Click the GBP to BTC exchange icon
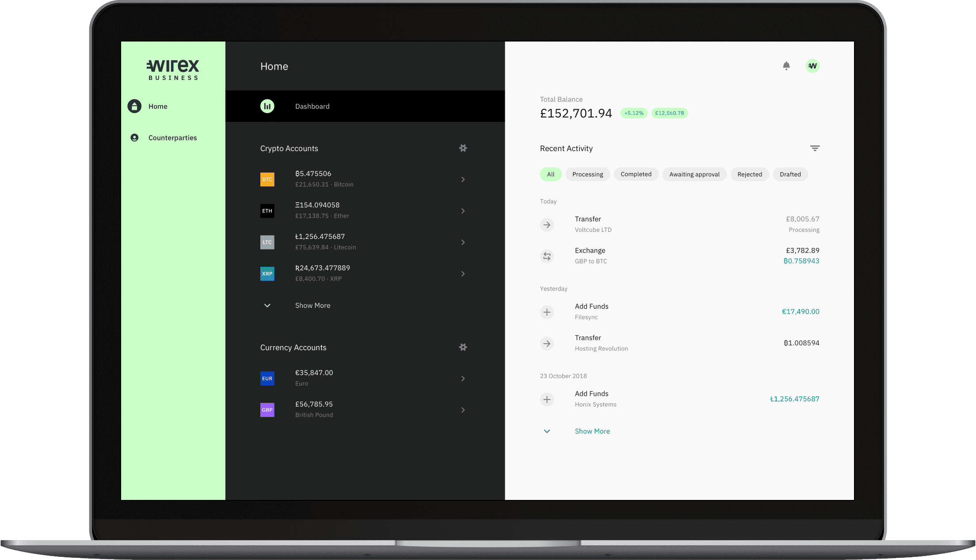The image size is (976, 560). [x=547, y=256]
